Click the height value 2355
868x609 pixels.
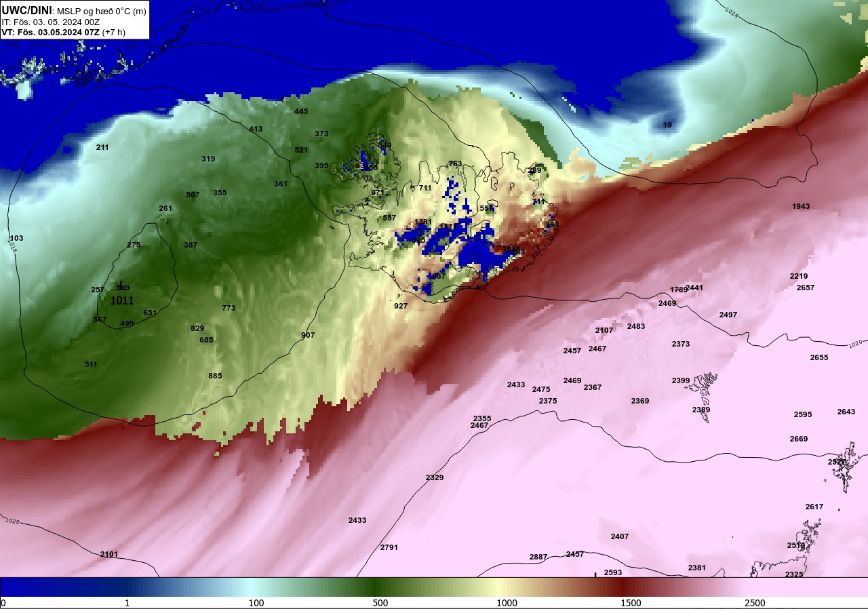tap(482, 418)
